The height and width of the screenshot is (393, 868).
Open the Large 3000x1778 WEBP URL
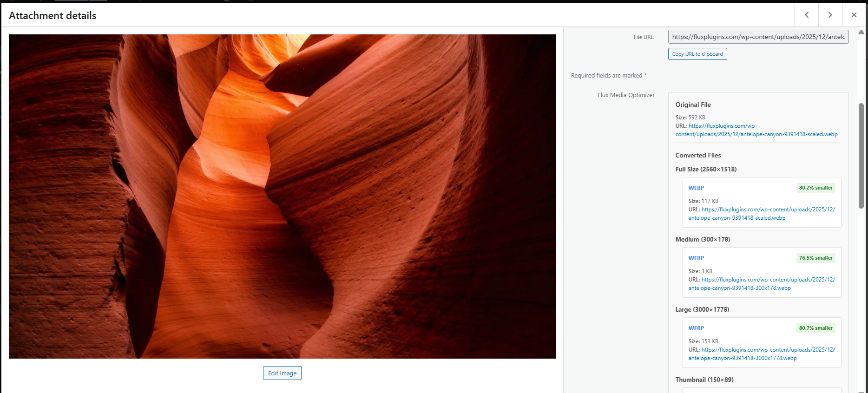click(x=762, y=354)
